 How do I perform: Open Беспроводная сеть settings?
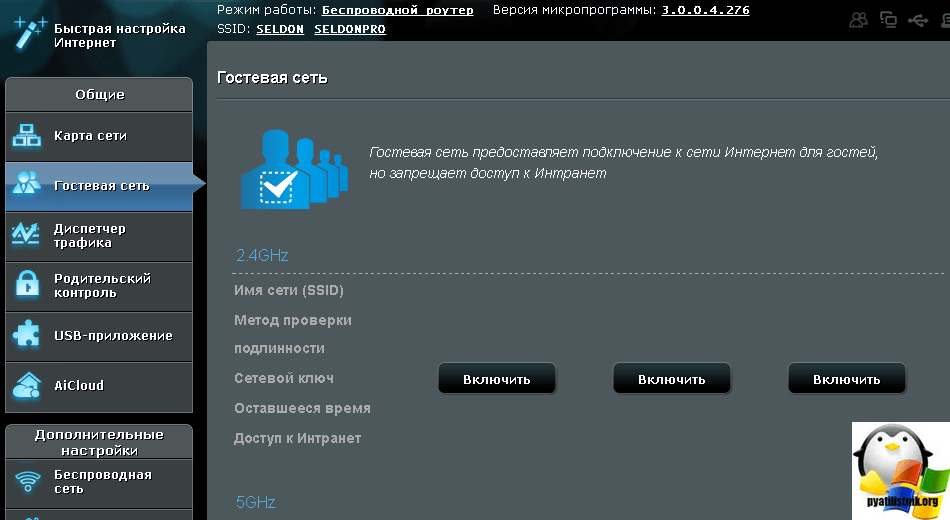coord(99,483)
